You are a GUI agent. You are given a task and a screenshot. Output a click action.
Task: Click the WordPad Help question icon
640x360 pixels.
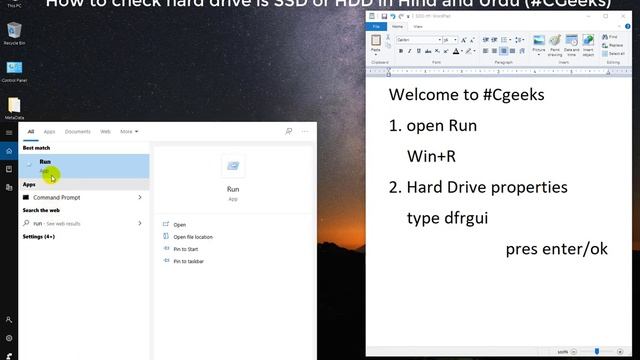(x=627, y=27)
